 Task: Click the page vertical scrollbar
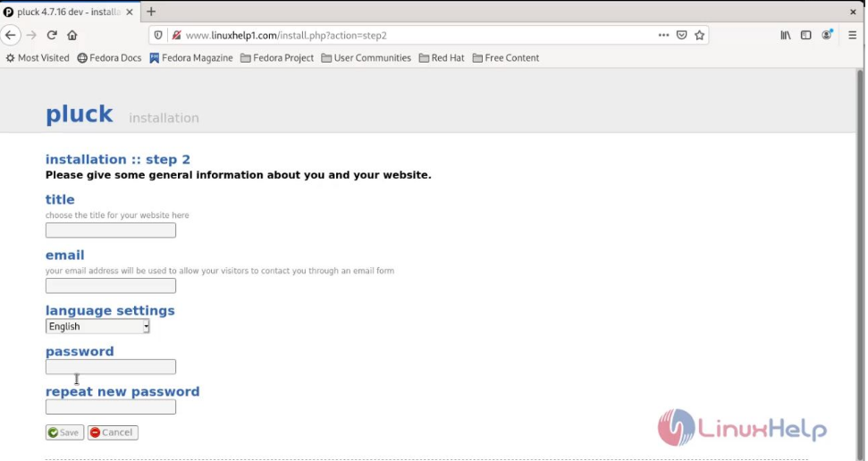tap(860, 264)
